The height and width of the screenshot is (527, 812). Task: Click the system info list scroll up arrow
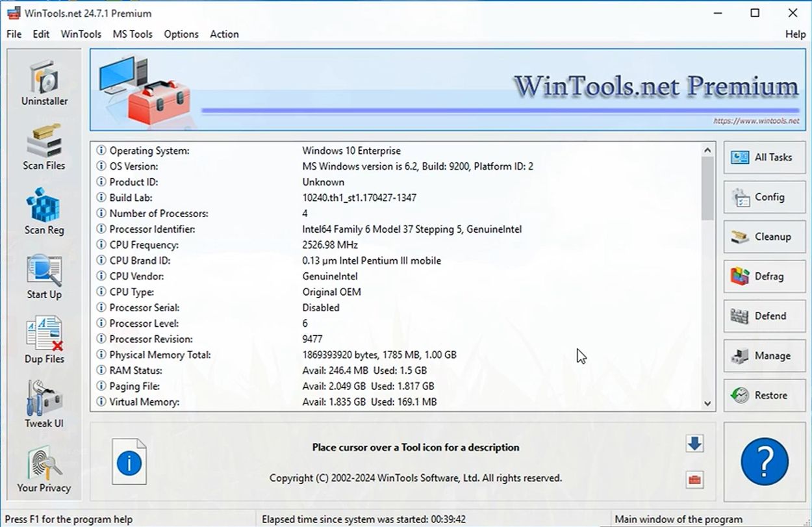707,150
